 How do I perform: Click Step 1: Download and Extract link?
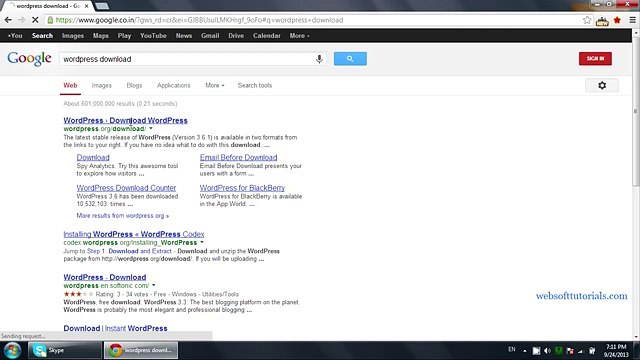pyautogui.click(x=129, y=251)
